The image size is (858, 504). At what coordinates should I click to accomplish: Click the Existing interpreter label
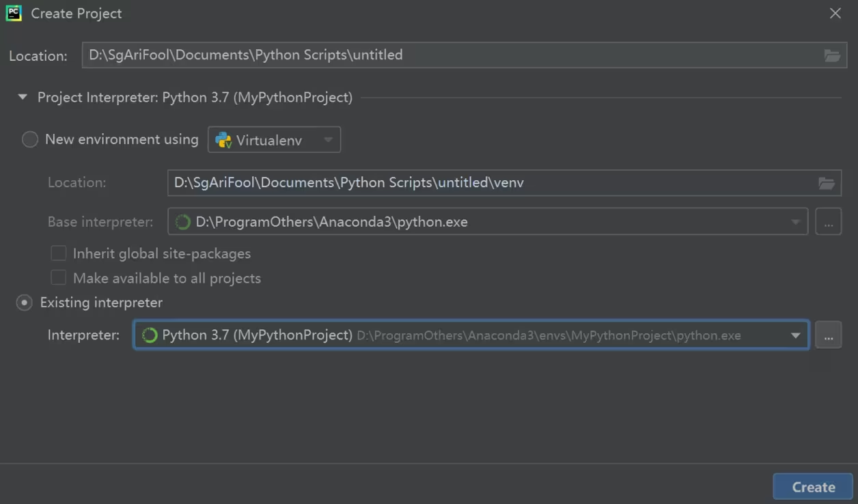(101, 303)
